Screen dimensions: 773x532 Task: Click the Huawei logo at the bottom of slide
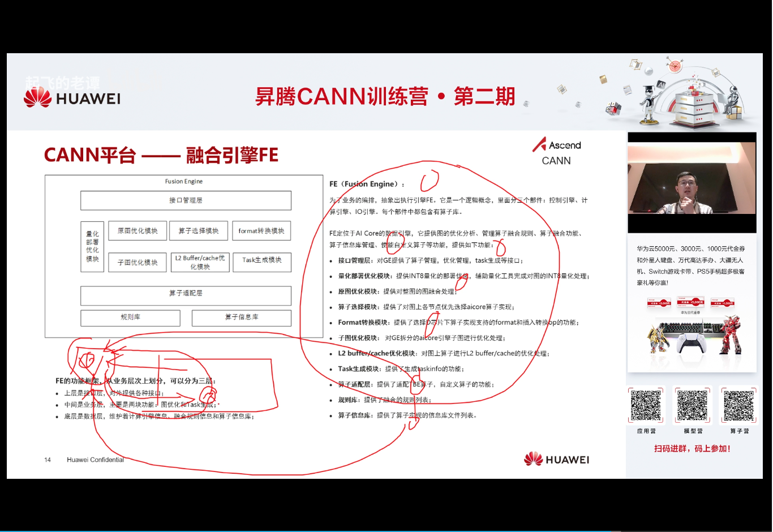pyautogui.click(x=557, y=460)
